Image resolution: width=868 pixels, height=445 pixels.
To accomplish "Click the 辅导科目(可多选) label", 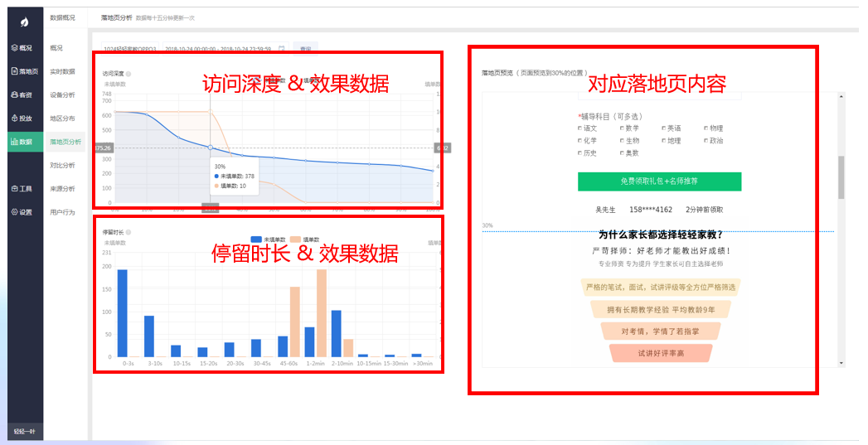I will tap(610, 117).
